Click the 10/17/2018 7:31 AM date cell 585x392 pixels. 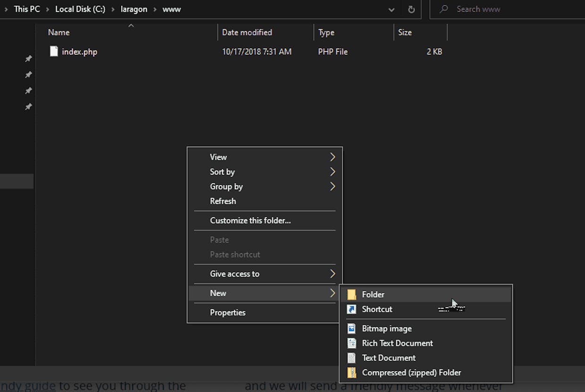(257, 52)
